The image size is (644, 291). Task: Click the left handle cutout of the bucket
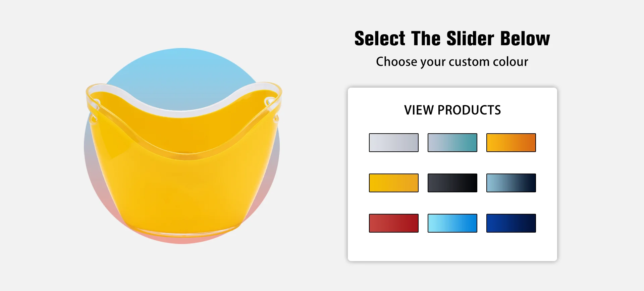click(95, 102)
